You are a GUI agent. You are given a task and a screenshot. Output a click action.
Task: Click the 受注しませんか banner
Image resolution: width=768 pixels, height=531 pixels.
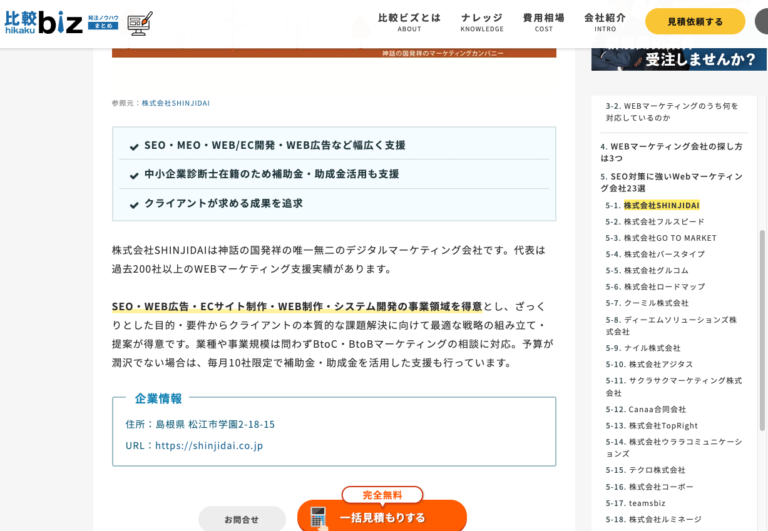pyautogui.click(x=679, y=59)
